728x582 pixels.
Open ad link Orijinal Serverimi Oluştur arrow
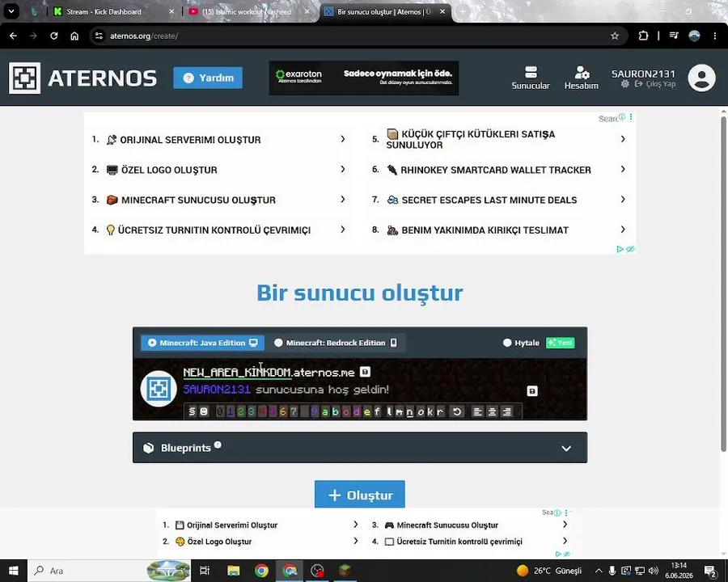coord(343,139)
